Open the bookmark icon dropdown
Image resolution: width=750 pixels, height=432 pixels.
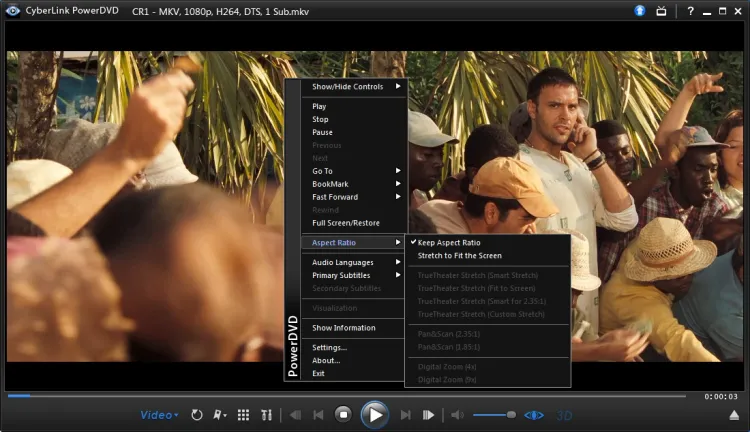point(220,415)
